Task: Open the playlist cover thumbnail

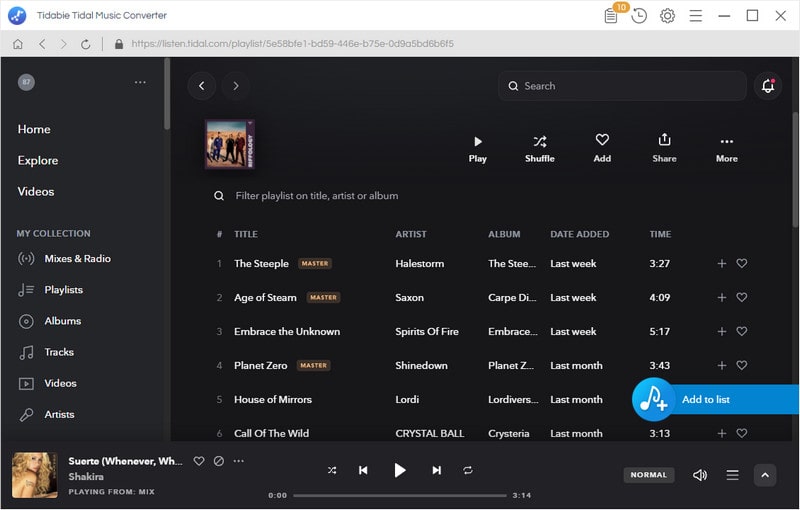Action: [x=230, y=144]
